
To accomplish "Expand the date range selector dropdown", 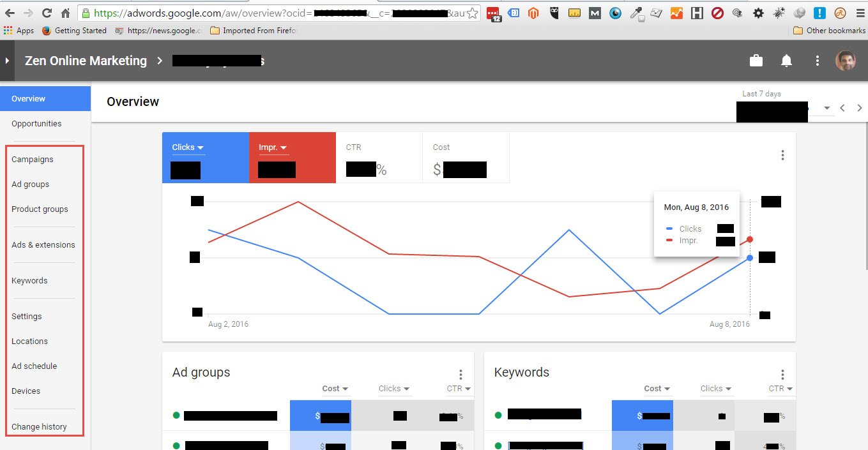I will tap(826, 108).
